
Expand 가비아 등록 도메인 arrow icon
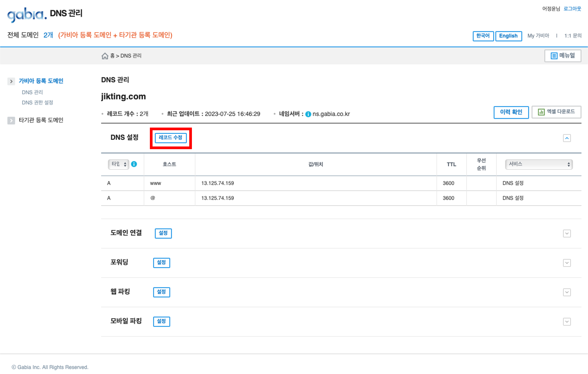[x=11, y=81]
